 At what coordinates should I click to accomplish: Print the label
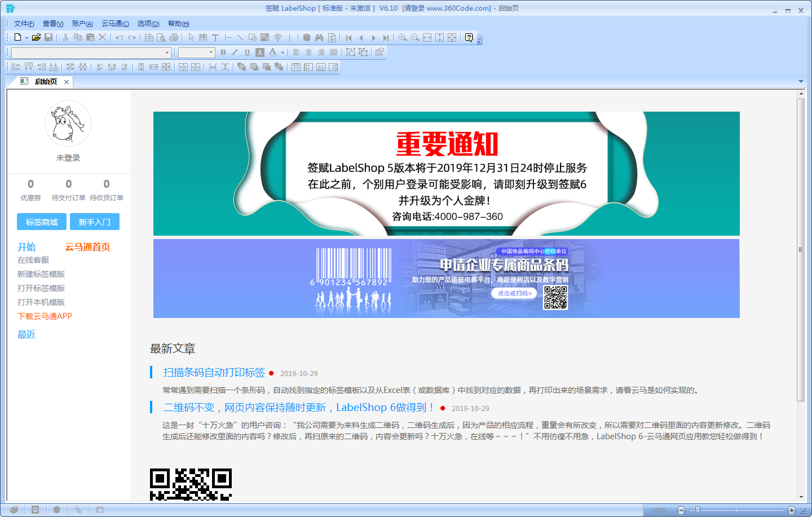(x=174, y=38)
